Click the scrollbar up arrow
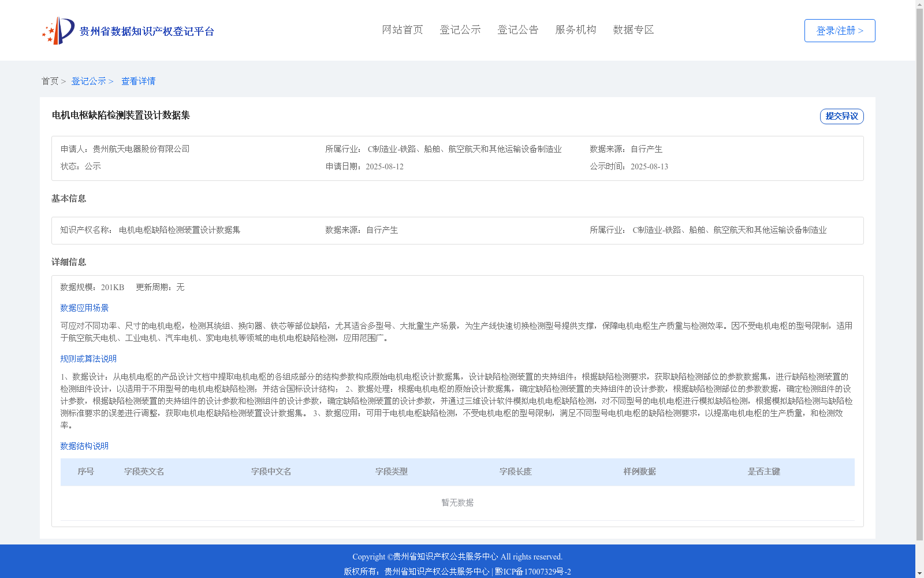Viewport: 924px width, 578px height. (919, 4)
